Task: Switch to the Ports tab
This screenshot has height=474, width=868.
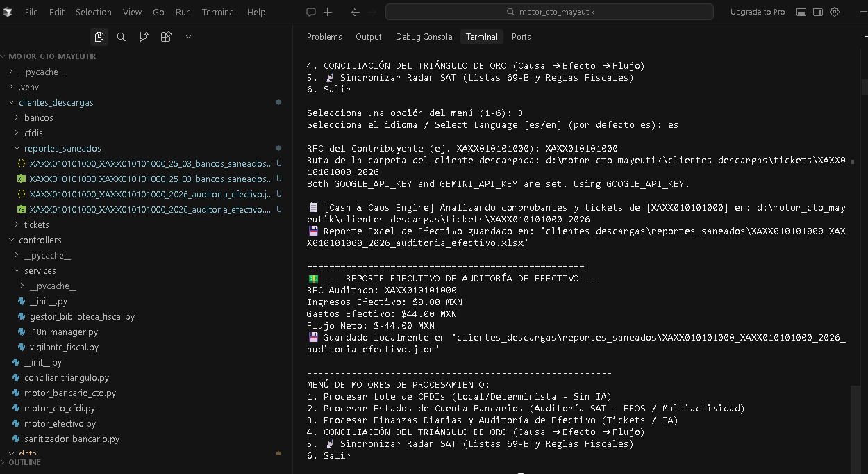Action: (521, 37)
